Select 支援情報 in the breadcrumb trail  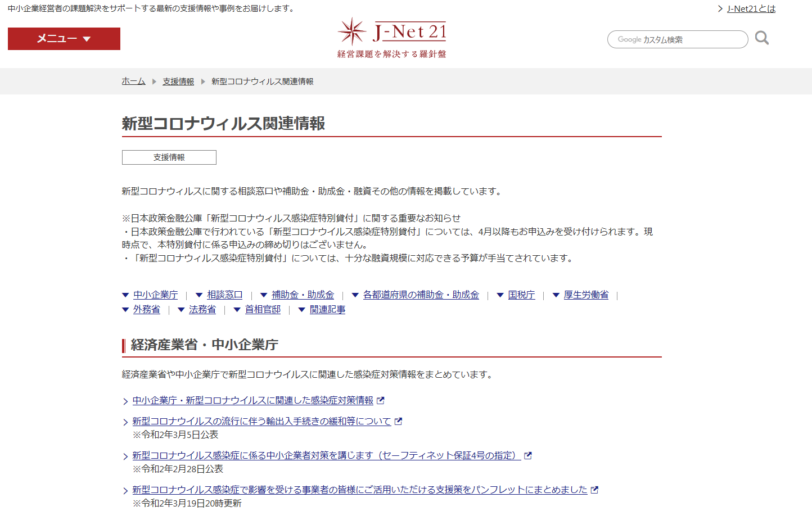point(178,82)
